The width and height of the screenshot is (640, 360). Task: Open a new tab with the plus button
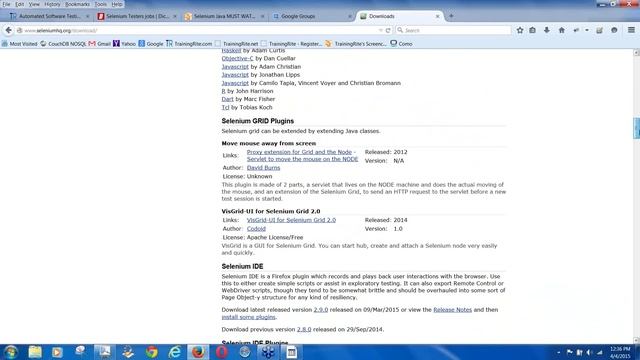[451, 16]
